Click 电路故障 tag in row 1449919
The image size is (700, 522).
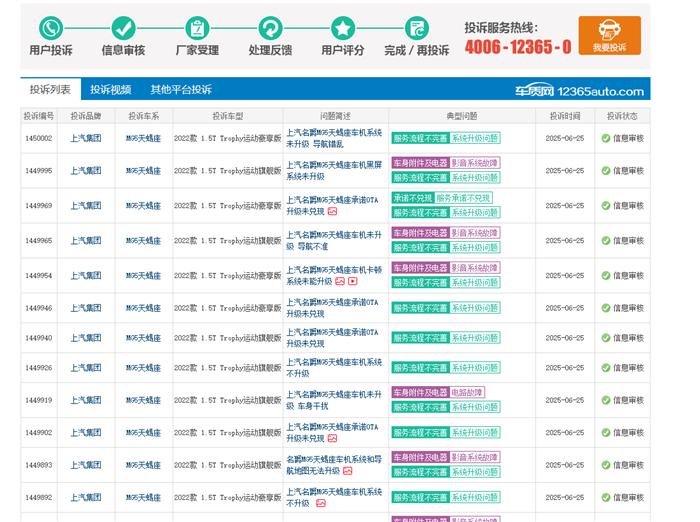pyautogui.click(x=467, y=393)
